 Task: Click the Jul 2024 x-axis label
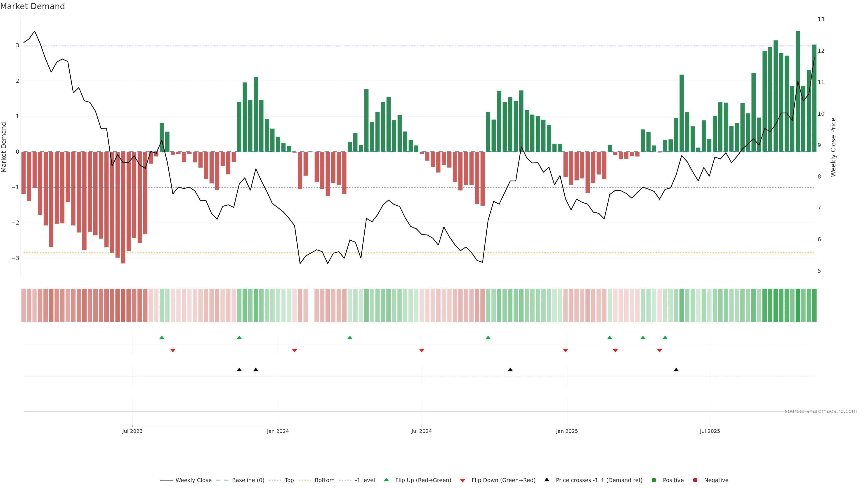421,431
